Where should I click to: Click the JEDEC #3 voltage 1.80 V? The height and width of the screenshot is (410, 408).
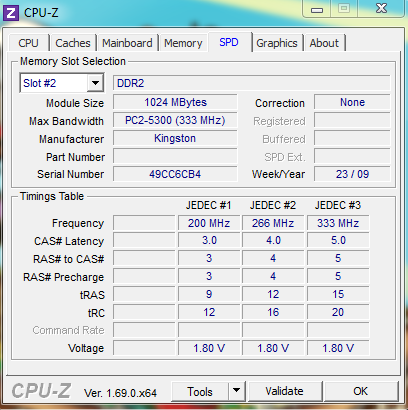(338, 348)
